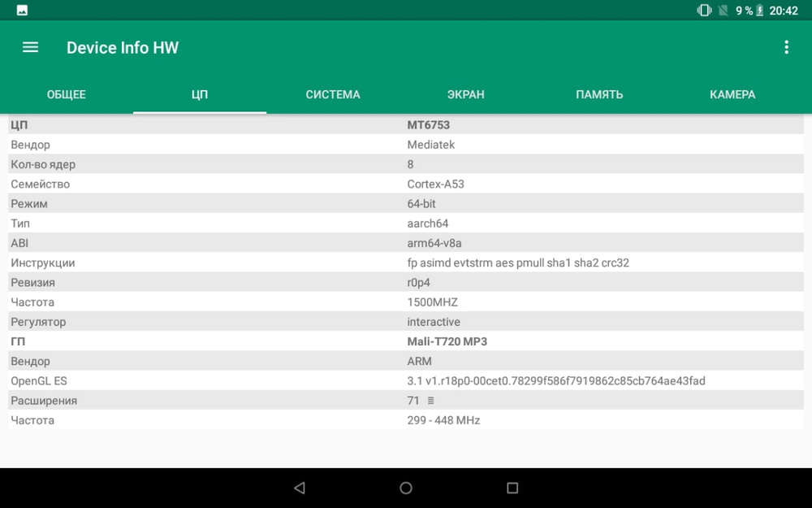The width and height of the screenshot is (812, 508).
Task: Expand the extensions list icon next to 71
Action: click(431, 401)
